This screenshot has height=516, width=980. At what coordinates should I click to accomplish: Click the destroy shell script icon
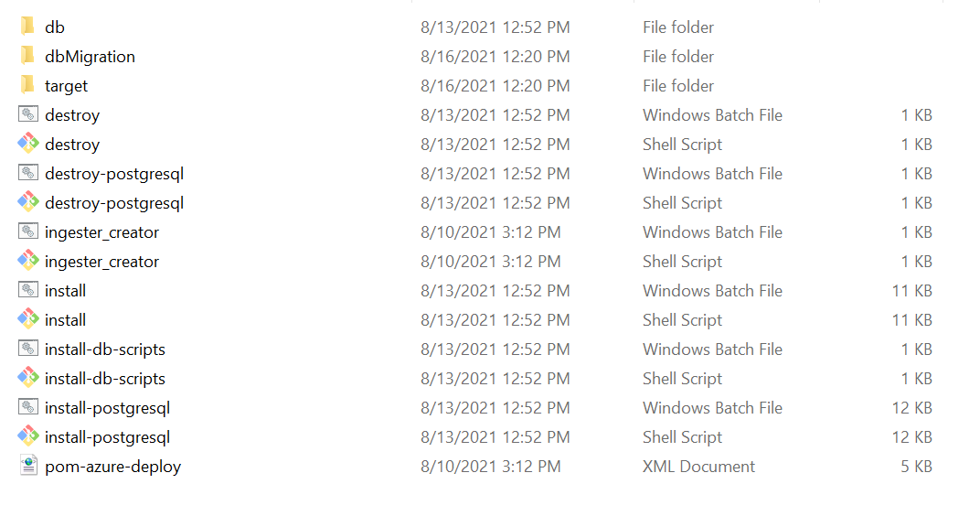pos(28,144)
